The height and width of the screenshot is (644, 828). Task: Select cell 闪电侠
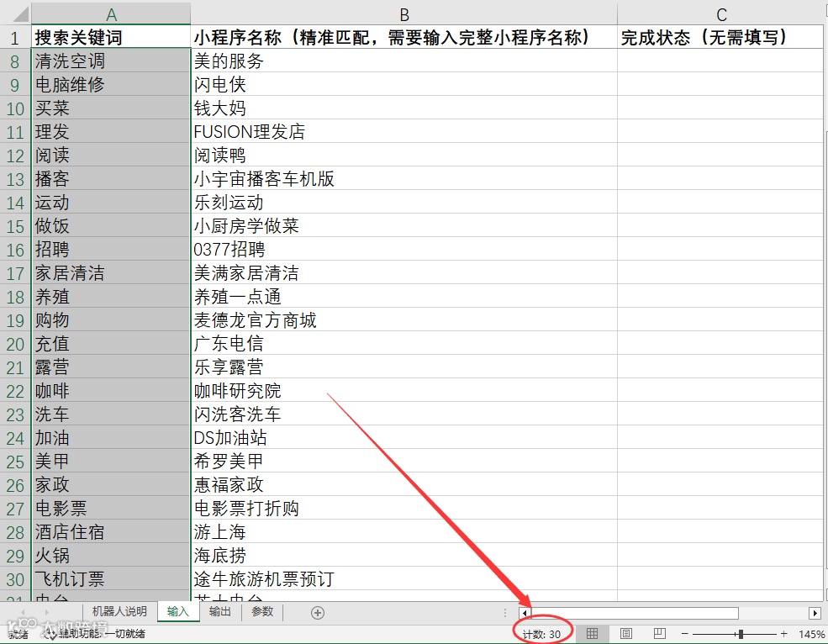404,85
